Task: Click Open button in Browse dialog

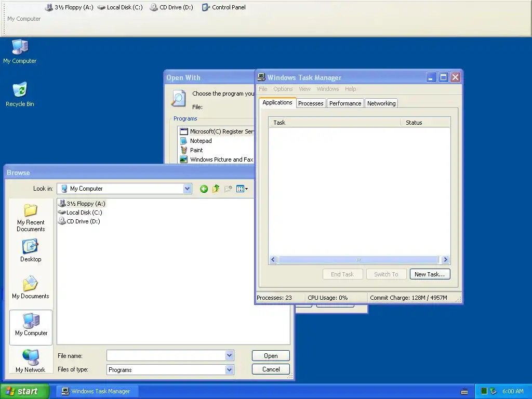Action: tap(271, 355)
